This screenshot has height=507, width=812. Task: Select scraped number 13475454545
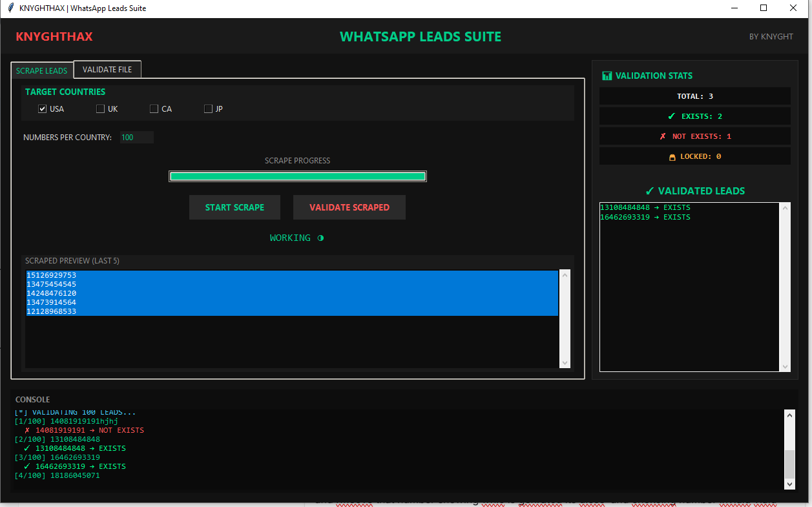(x=292, y=284)
